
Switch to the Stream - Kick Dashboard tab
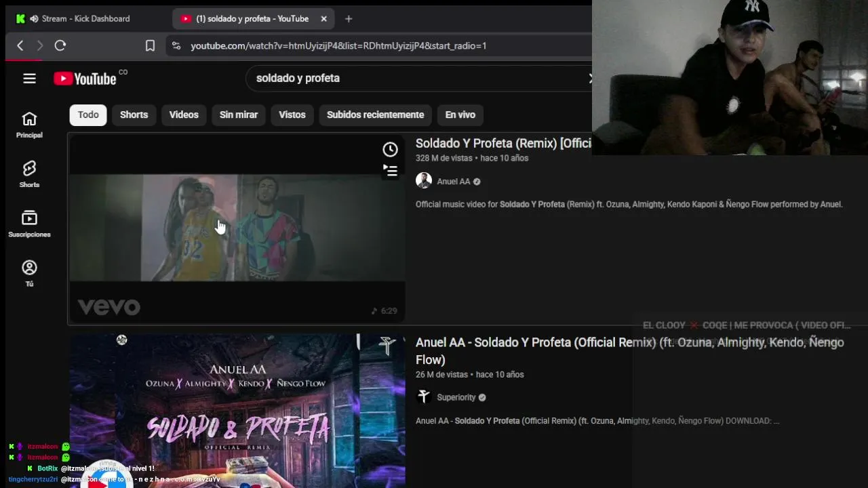click(x=85, y=19)
